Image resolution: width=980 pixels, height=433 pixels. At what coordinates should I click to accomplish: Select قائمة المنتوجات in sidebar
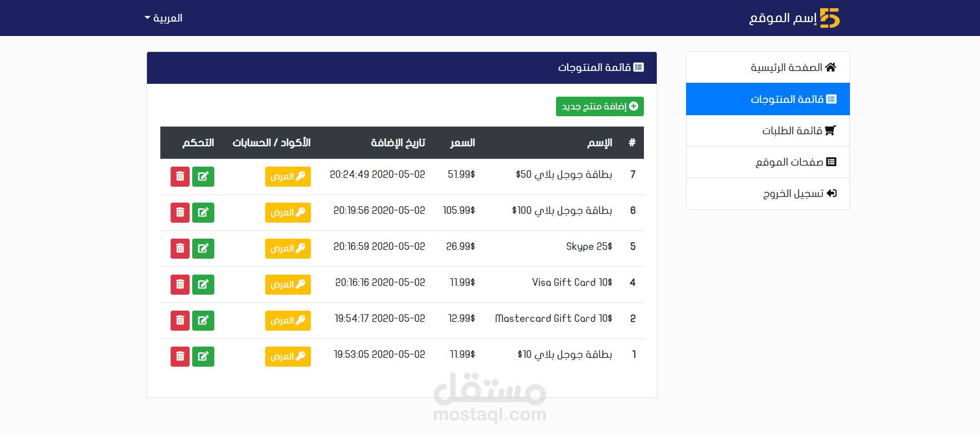(768, 99)
